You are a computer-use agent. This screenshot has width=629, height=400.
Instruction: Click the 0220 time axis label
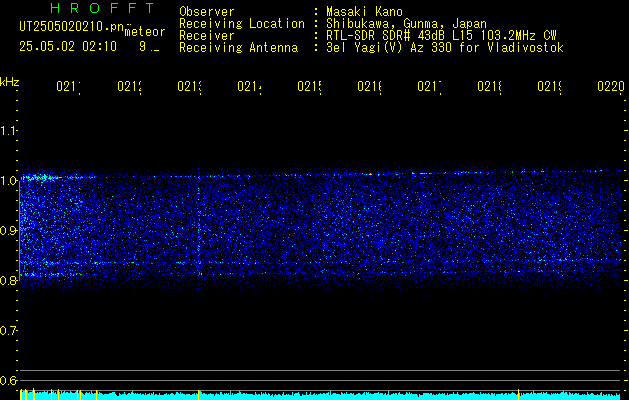[611, 87]
